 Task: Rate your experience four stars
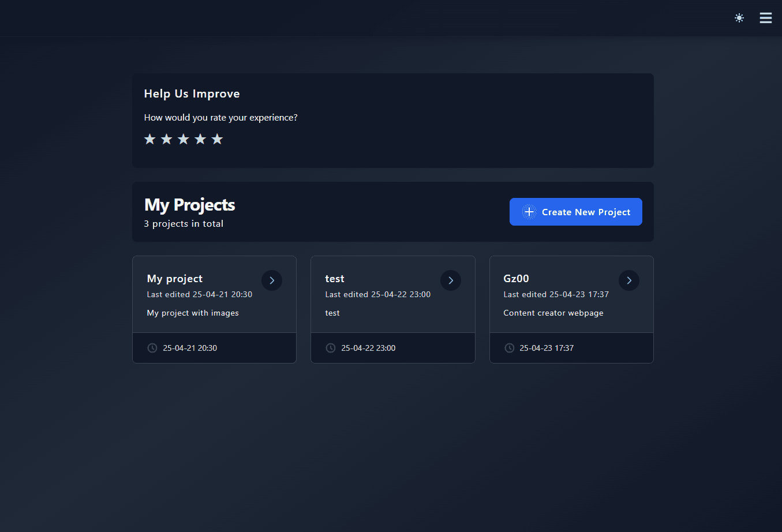(x=200, y=138)
